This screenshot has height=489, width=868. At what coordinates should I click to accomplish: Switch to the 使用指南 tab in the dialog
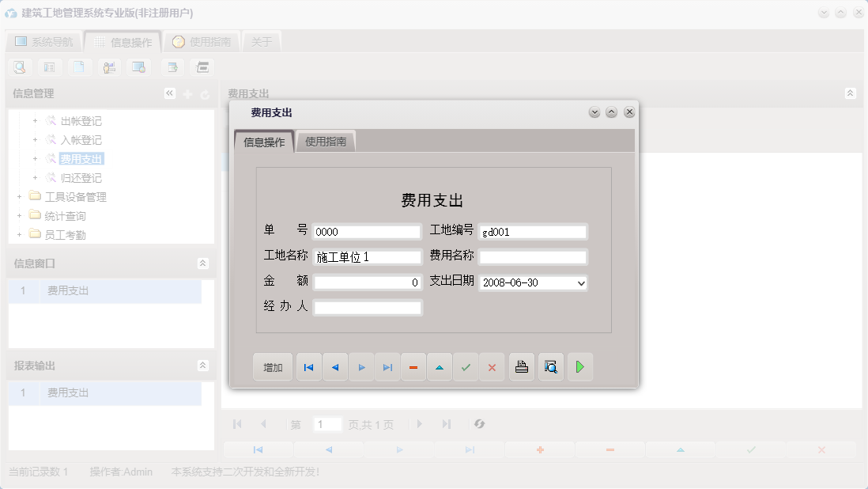(326, 142)
